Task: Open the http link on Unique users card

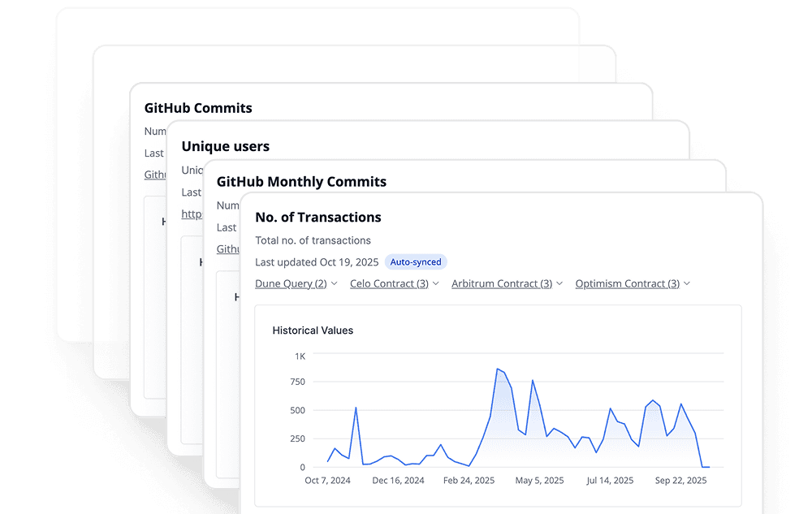Action: (192, 214)
